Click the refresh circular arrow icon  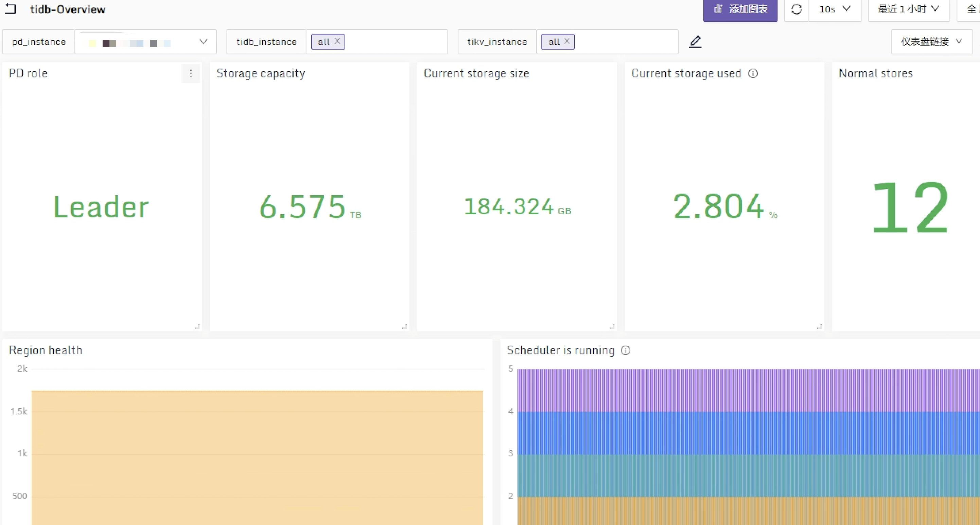click(796, 9)
